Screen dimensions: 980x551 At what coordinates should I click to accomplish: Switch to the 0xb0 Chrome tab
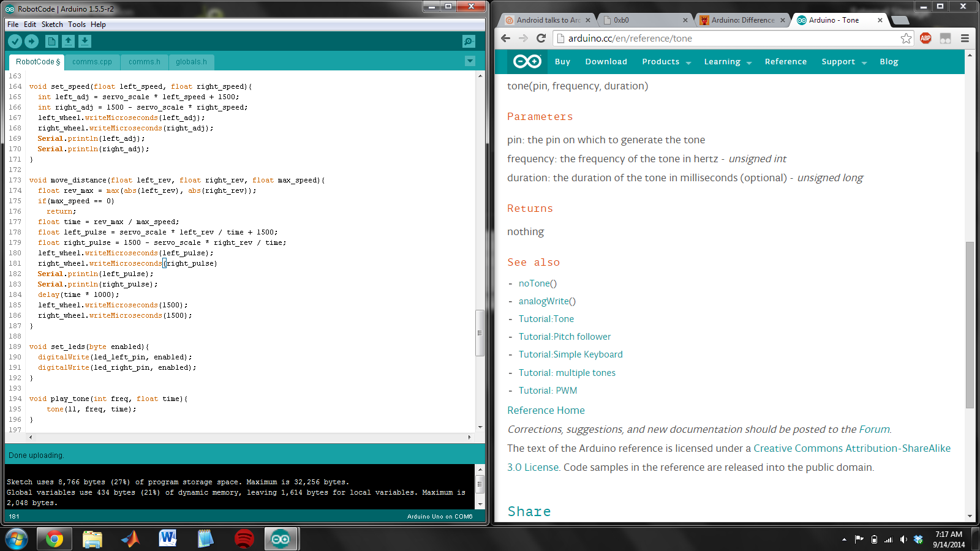coord(643,20)
